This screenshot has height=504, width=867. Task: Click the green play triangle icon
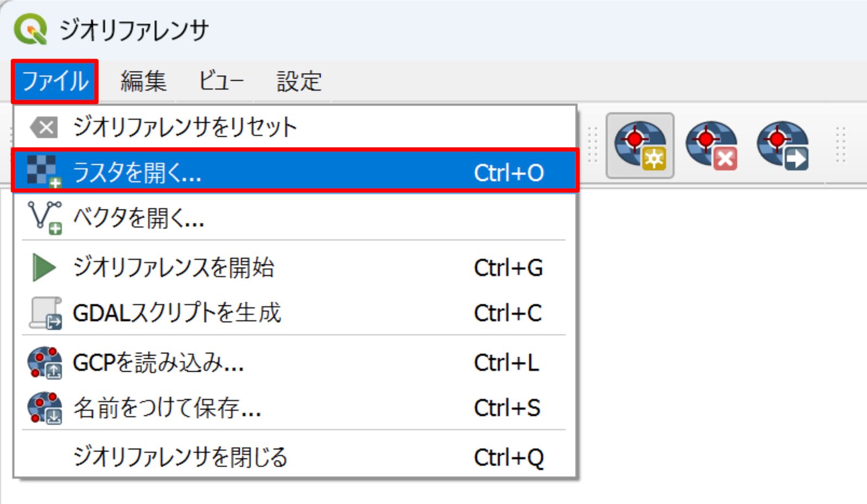(44, 267)
